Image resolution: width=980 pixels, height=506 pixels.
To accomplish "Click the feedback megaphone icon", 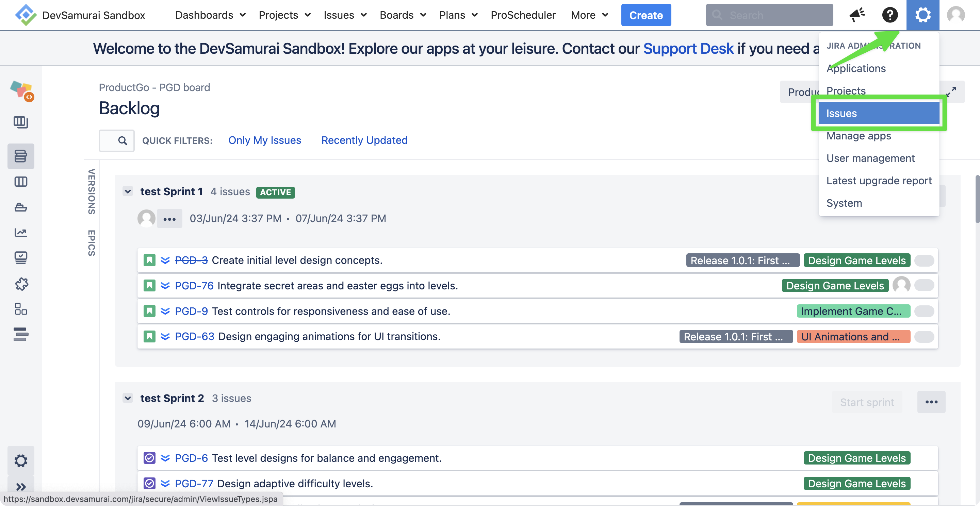I will click(857, 15).
